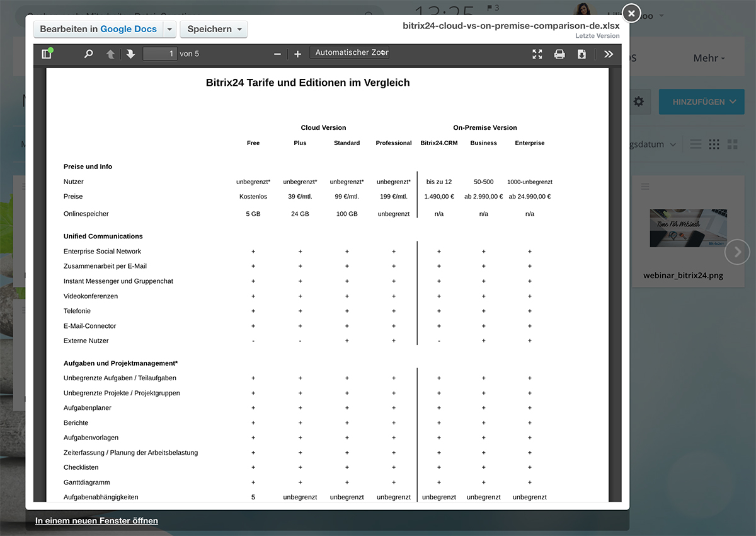This screenshot has height=536, width=756.
Task: Open the Mehr menu
Action: [709, 58]
